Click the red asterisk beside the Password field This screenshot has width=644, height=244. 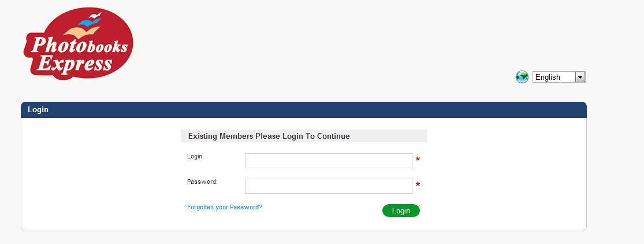click(418, 186)
